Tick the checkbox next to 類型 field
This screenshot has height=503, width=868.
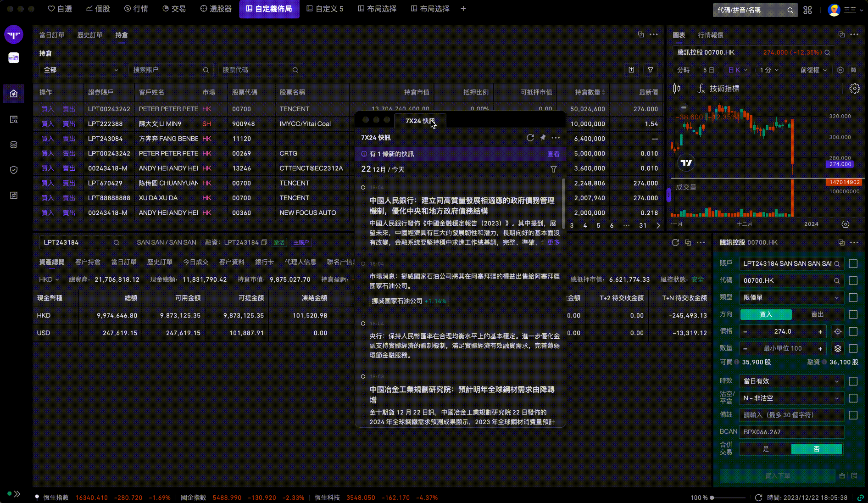pyautogui.click(x=853, y=297)
